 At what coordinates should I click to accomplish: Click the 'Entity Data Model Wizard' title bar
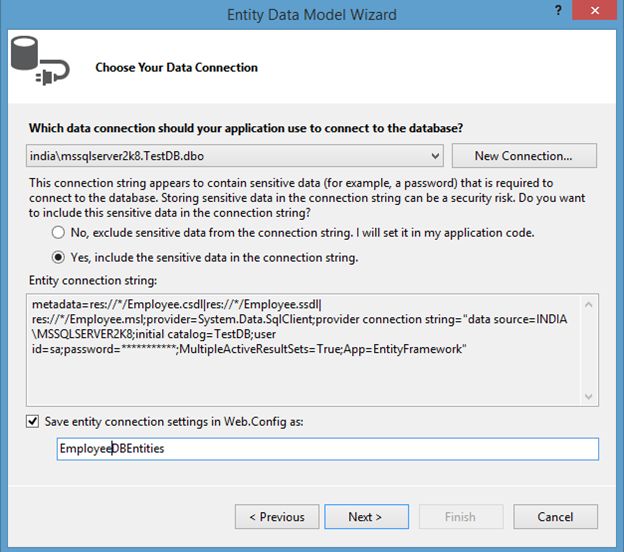[312, 14]
